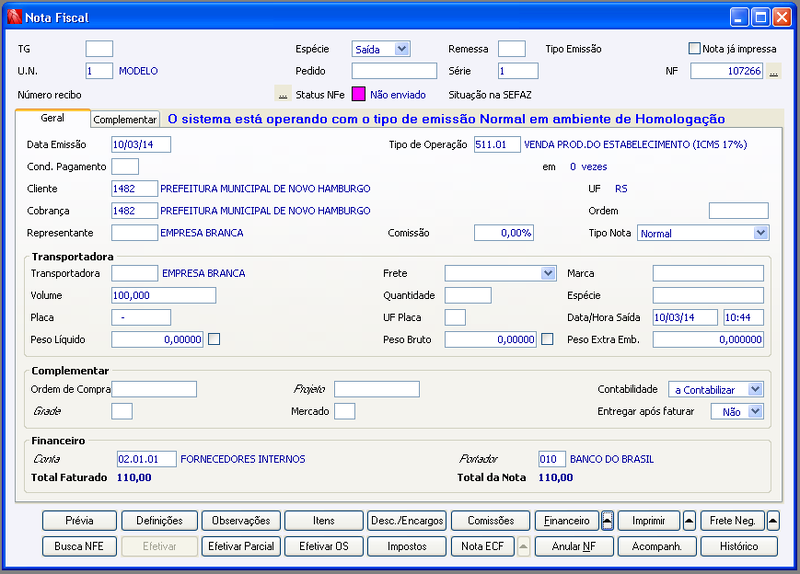Open the Contabilidade dropdown
Image resolution: width=800 pixels, height=574 pixels.
[755, 390]
